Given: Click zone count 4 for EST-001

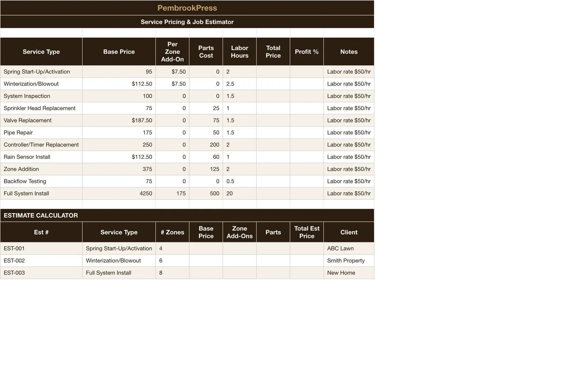Looking at the screenshot, I should (172, 248).
